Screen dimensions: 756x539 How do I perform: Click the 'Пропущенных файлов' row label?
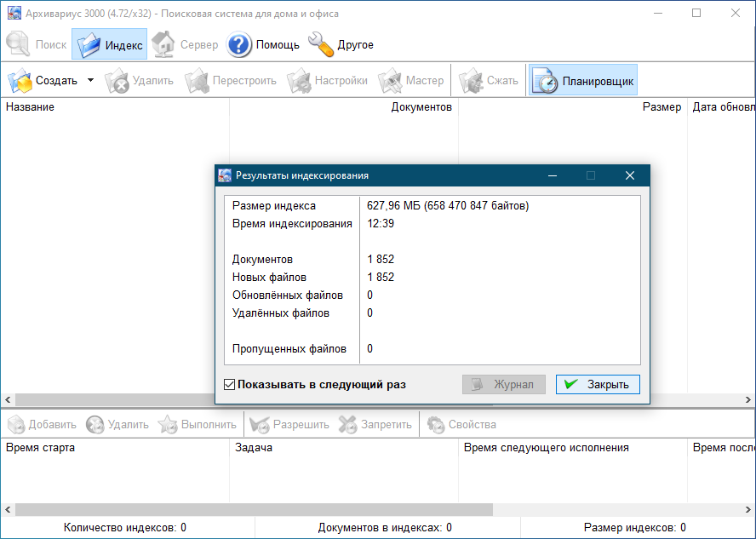tap(289, 348)
